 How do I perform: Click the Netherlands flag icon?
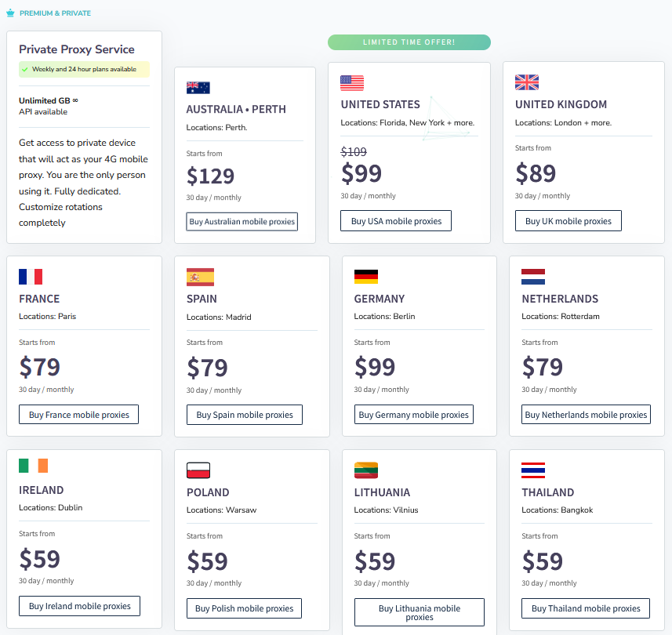pyautogui.click(x=533, y=277)
